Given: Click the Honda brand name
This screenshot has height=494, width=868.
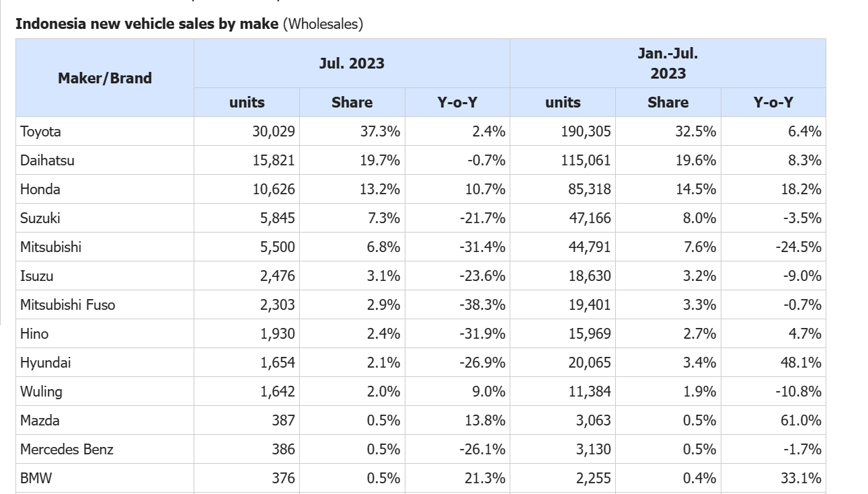Looking at the screenshot, I should (40, 190).
